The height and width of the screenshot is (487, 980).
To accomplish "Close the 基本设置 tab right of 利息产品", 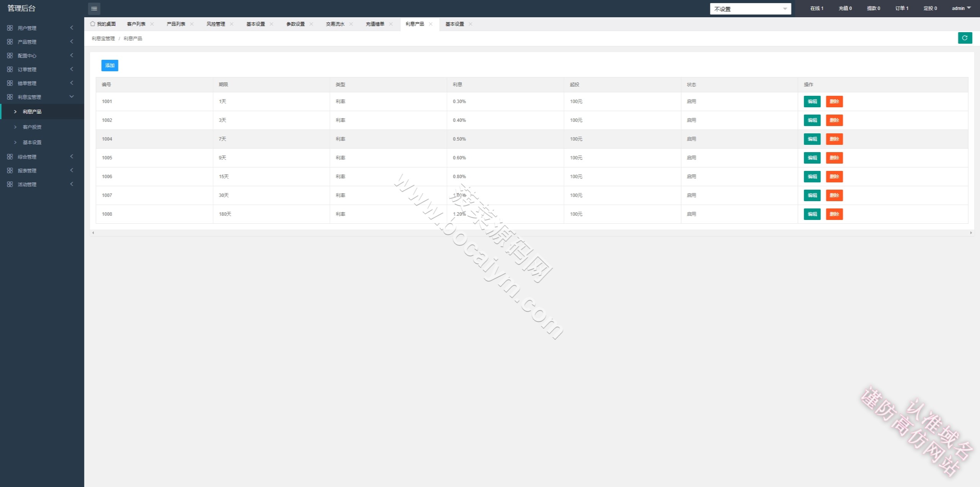I will (470, 24).
